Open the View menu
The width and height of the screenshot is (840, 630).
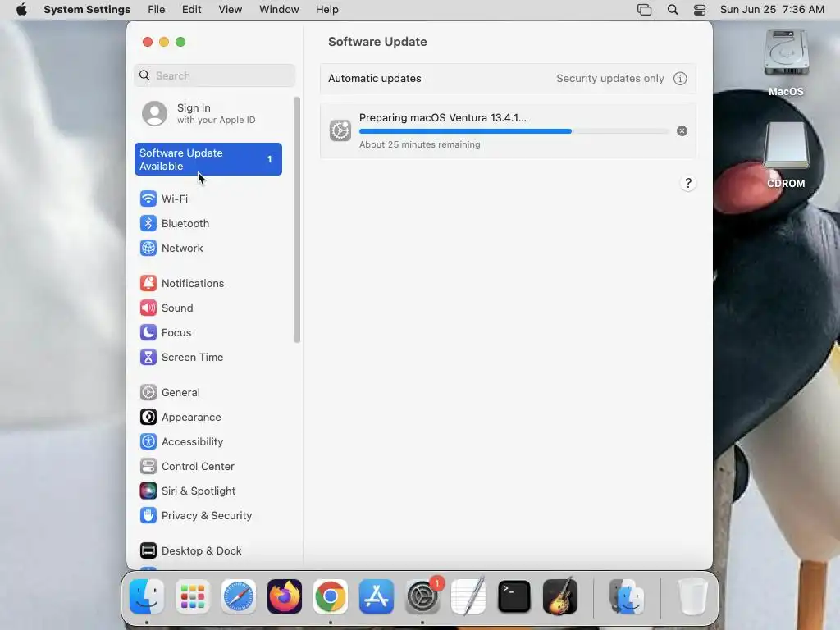231,10
